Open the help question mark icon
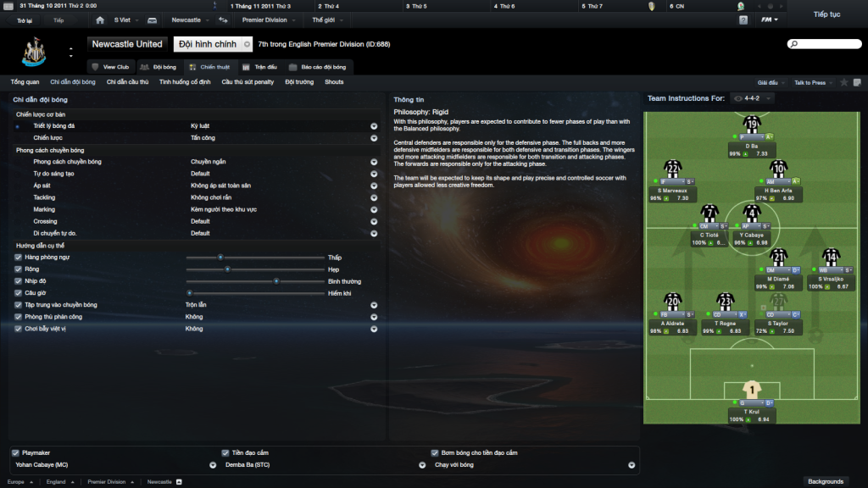This screenshot has height=488, width=868. coord(743,20)
